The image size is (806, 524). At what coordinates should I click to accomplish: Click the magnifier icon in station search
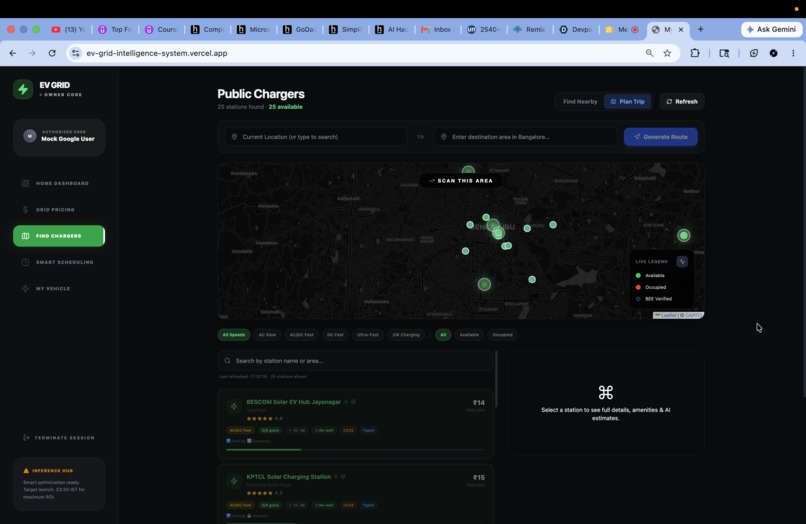[227, 360]
